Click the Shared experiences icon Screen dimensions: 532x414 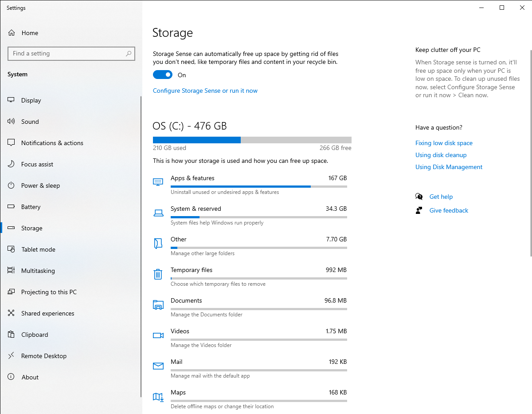[x=12, y=313]
